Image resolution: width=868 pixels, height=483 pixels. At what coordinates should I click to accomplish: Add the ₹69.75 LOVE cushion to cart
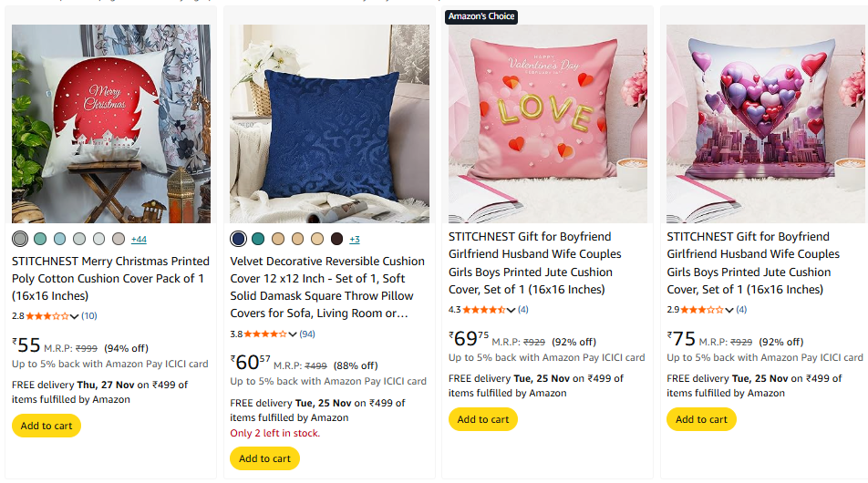(x=483, y=419)
